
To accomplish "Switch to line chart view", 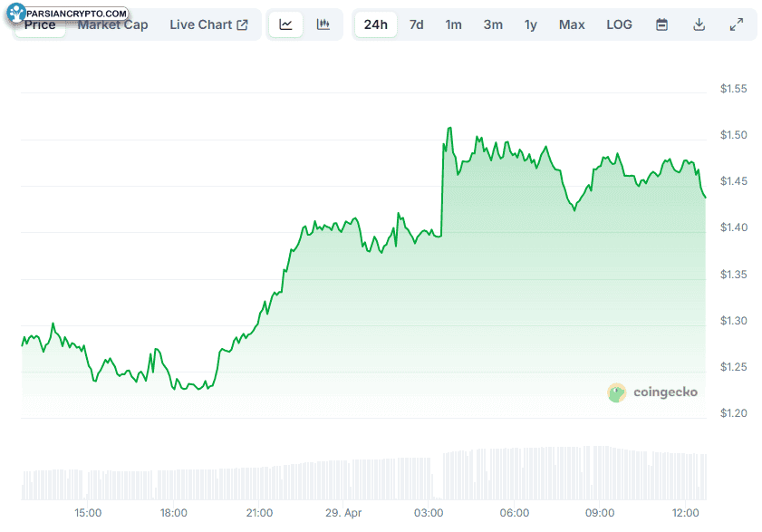I will click(285, 24).
